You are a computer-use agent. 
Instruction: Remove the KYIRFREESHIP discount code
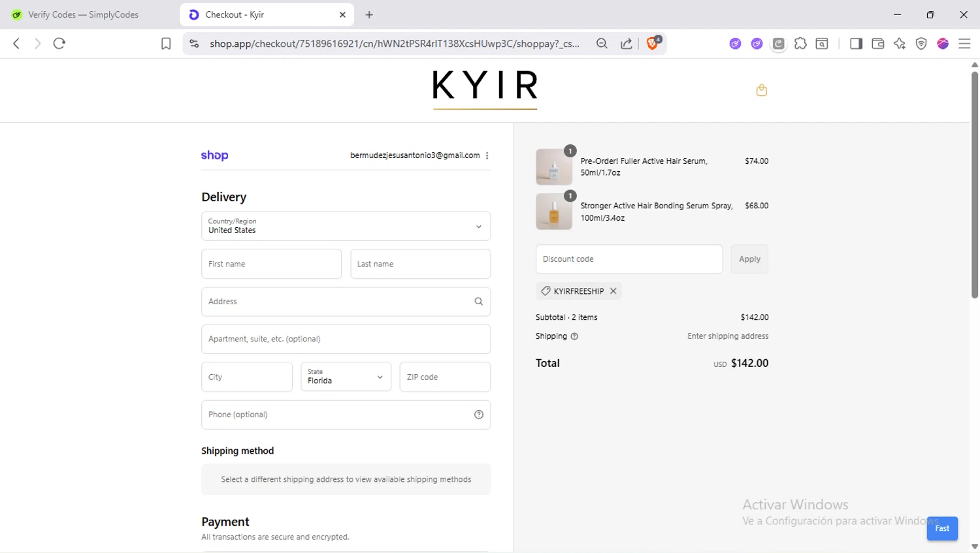tap(613, 291)
